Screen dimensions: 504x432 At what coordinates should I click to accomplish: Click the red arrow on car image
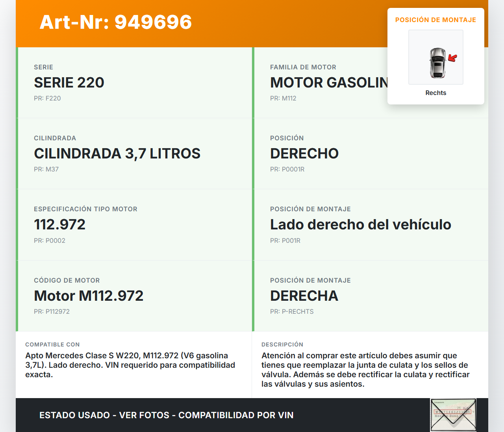(x=452, y=58)
